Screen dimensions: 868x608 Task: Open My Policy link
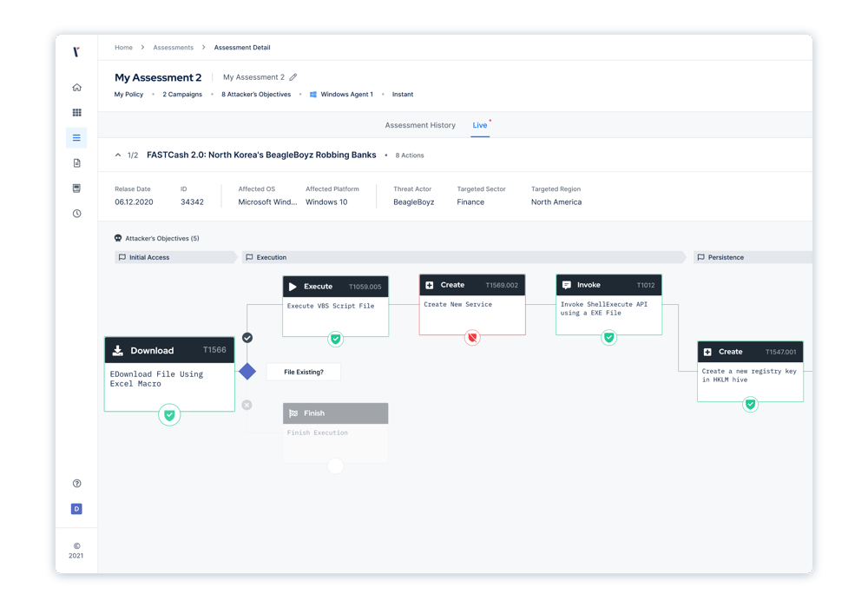(128, 95)
